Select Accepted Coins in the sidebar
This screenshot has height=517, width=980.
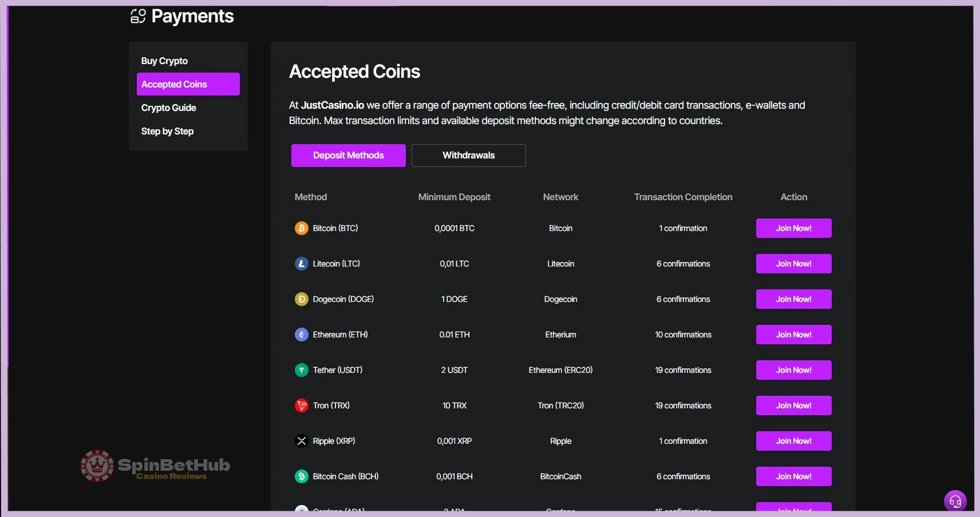pos(188,84)
